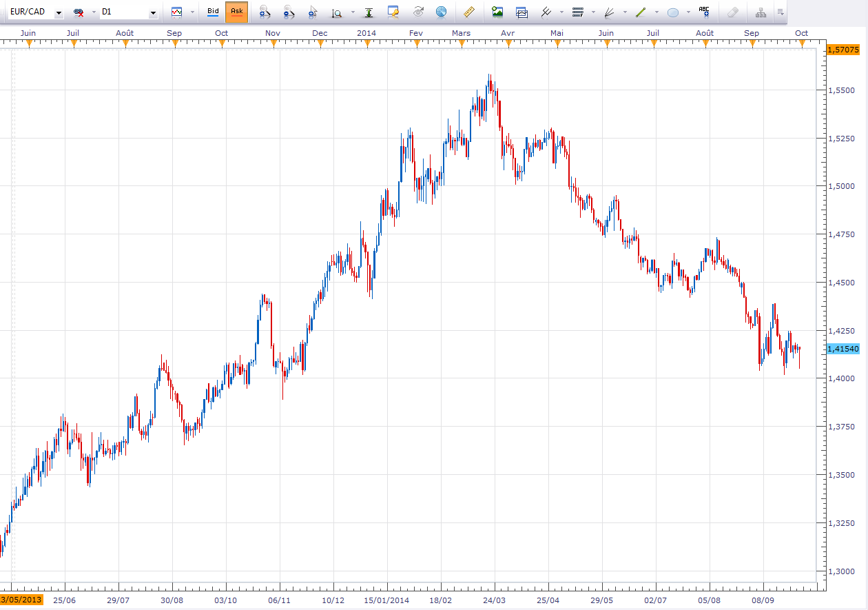This screenshot has width=868, height=610.
Task: Open the D1 timeframe dropdown
Action: click(x=153, y=12)
